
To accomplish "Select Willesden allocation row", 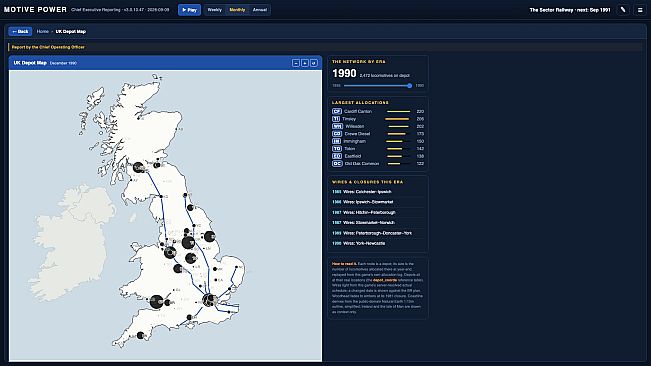I will 378,126.
